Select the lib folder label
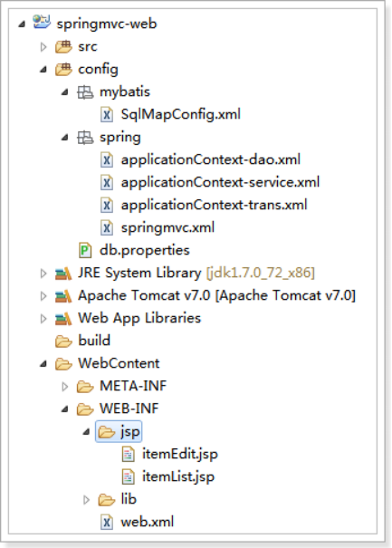The image size is (392, 548). pyautogui.click(x=129, y=499)
